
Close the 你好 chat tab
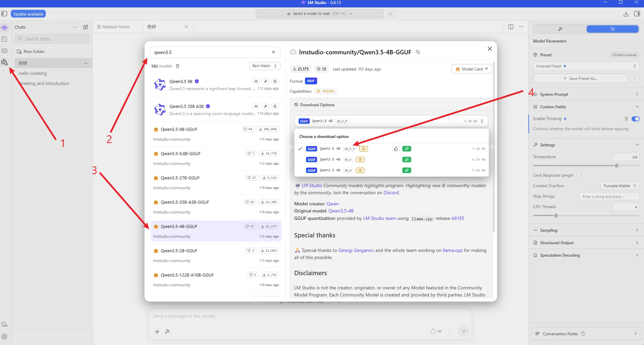tap(186, 27)
